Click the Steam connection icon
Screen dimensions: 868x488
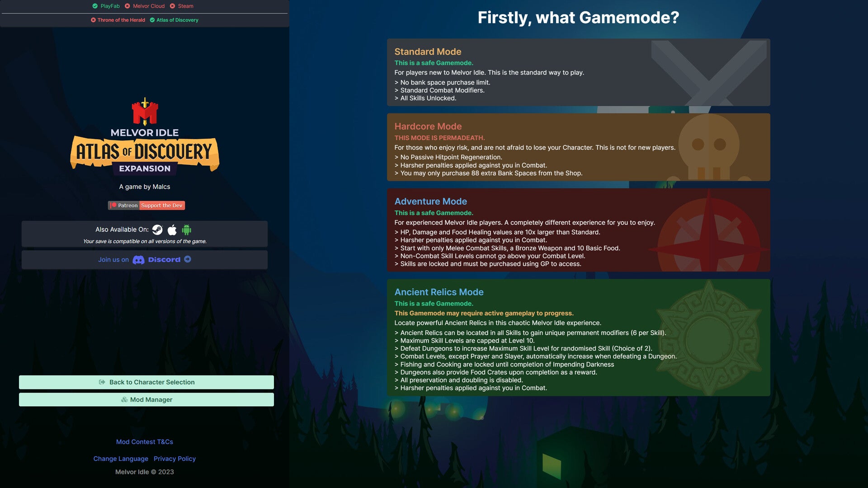coord(172,6)
